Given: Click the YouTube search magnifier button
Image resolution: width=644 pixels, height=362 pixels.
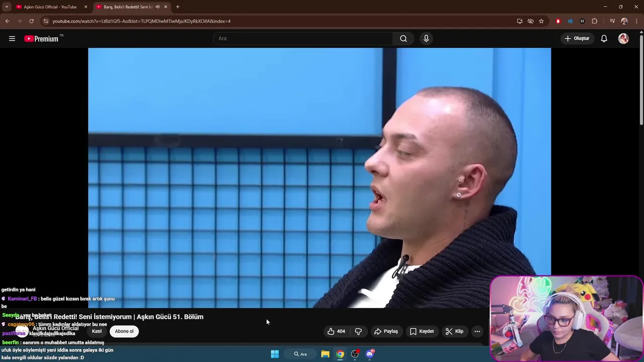Looking at the screenshot, I should [404, 39].
